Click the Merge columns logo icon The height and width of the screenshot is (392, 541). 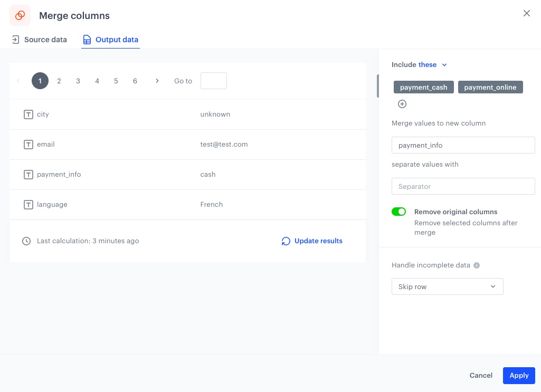pos(20,15)
